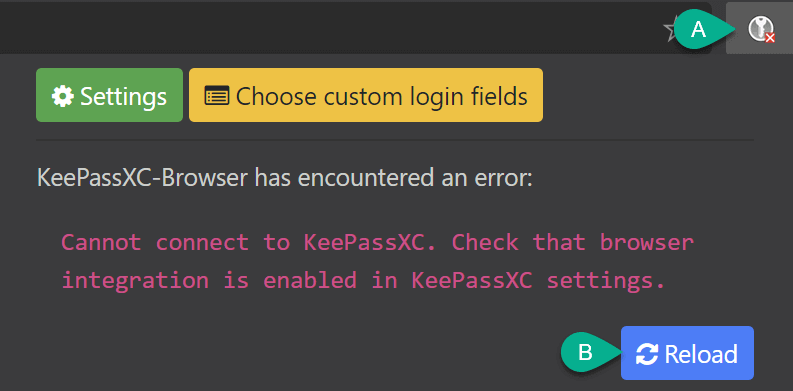
Task: Click the 'KeePassXC-Browser' name in heading
Action: click(142, 179)
